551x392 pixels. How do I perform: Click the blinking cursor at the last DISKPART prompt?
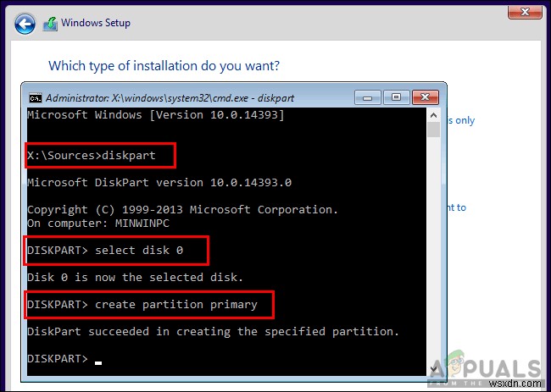pyautogui.click(x=98, y=362)
